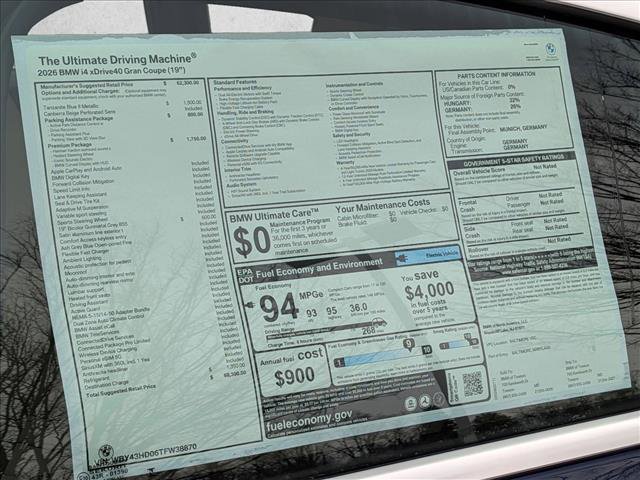Click the 'Destination Charge' line
640x480 pixels.
(106, 383)
